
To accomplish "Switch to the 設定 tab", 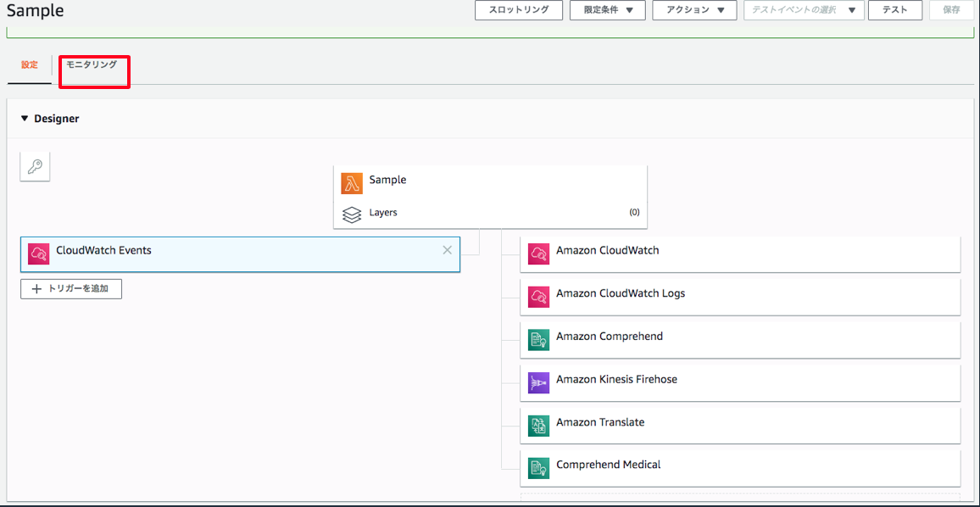I will 30,65.
